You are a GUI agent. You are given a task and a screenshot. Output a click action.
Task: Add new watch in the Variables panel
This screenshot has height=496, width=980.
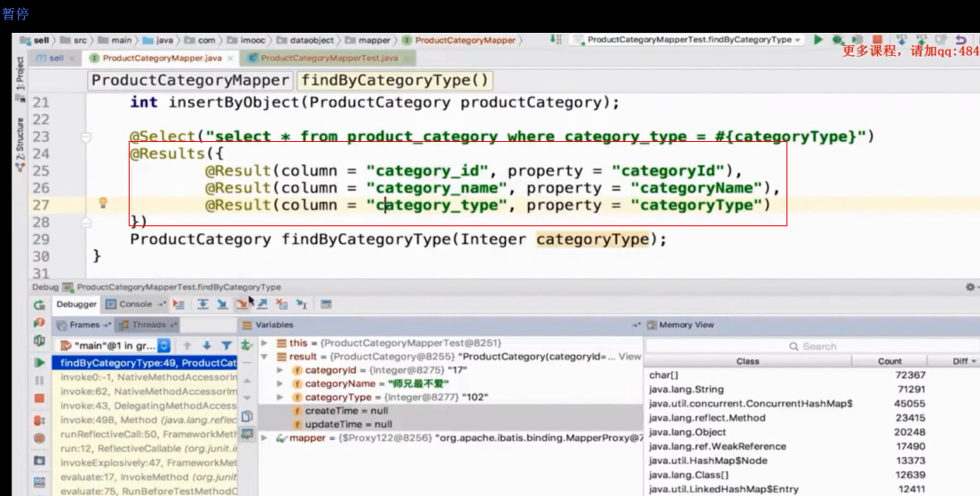tap(247, 345)
